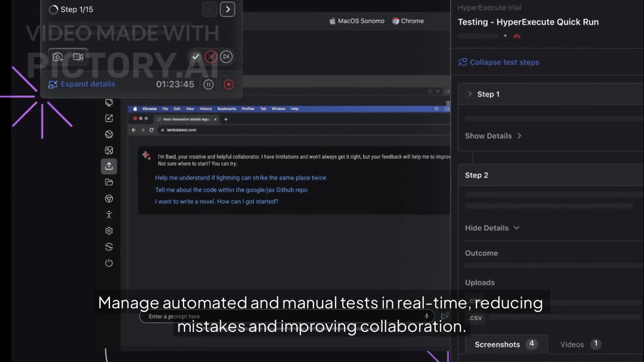Mark the step as failed with red X
The height and width of the screenshot is (362, 644).
pos(211,57)
